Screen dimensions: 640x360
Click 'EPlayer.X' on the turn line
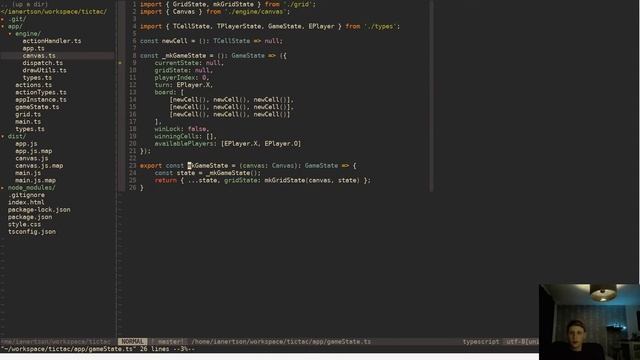[193, 85]
